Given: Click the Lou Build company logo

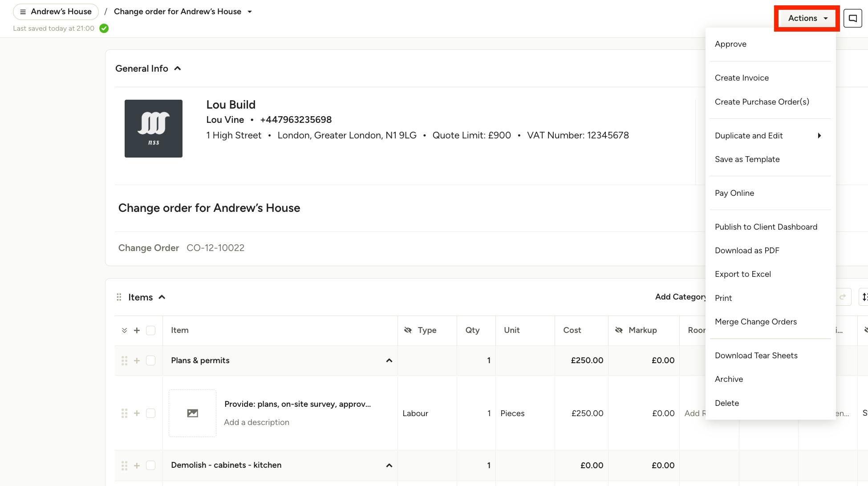Looking at the screenshot, I should tap(154, 129).
